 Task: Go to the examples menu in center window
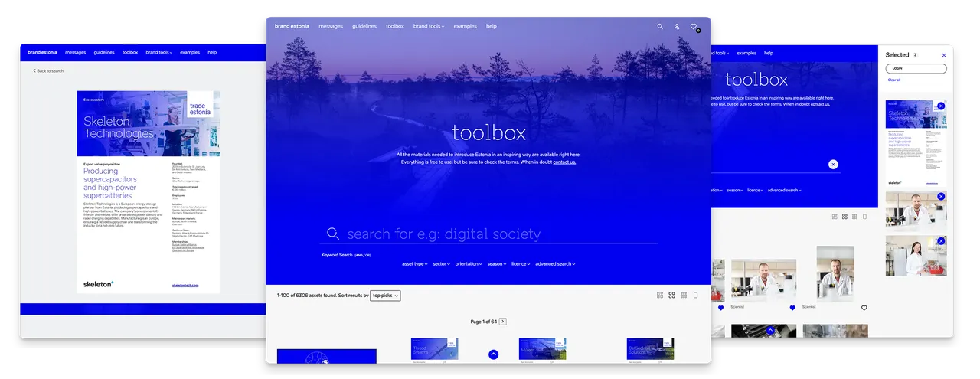pos(465,26)
